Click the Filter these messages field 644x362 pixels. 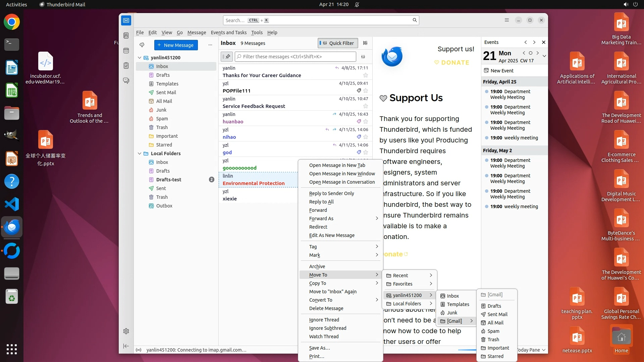tap(295, 57)
